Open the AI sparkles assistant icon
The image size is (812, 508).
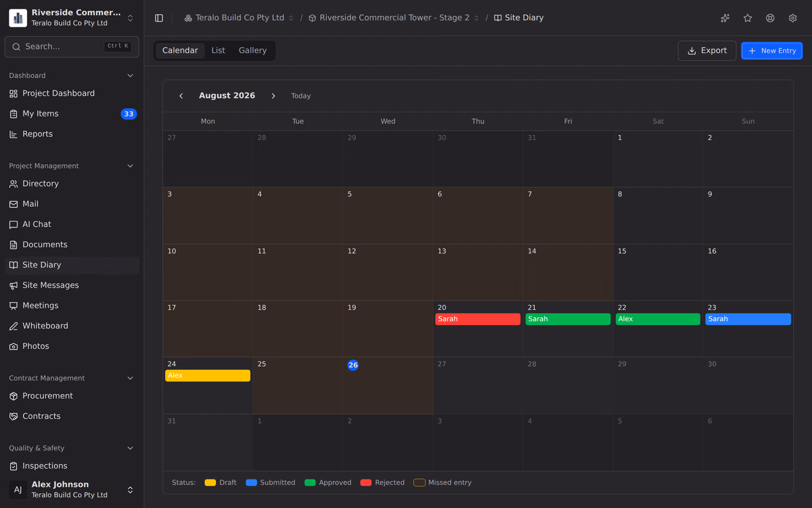click(725, 18)
